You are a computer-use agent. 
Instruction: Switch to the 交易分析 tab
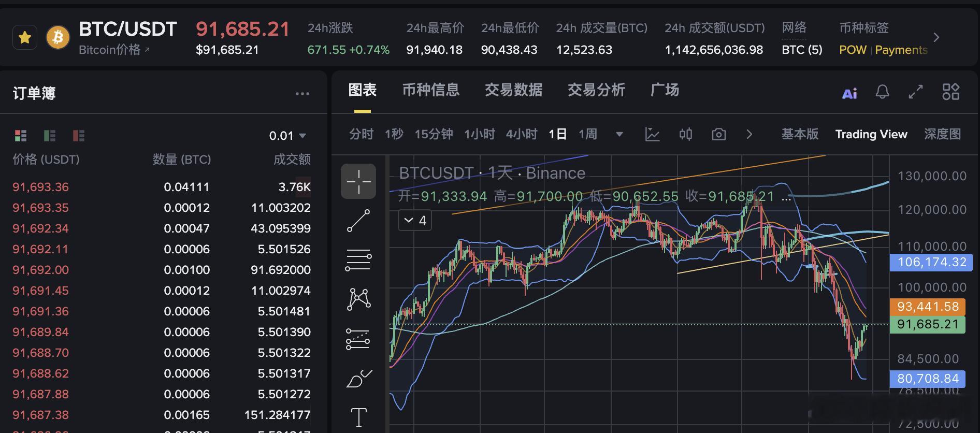[x=597, y=90]
